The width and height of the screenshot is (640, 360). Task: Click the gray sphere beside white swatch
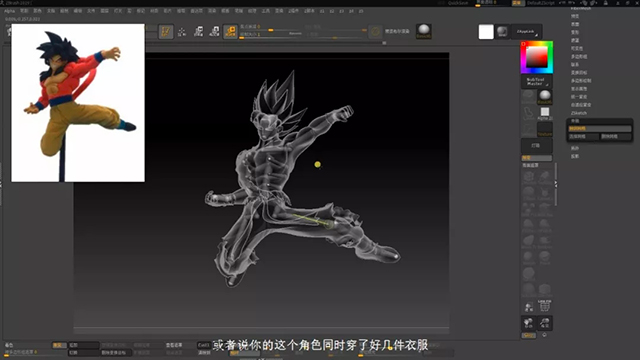(x=502, y=32)
